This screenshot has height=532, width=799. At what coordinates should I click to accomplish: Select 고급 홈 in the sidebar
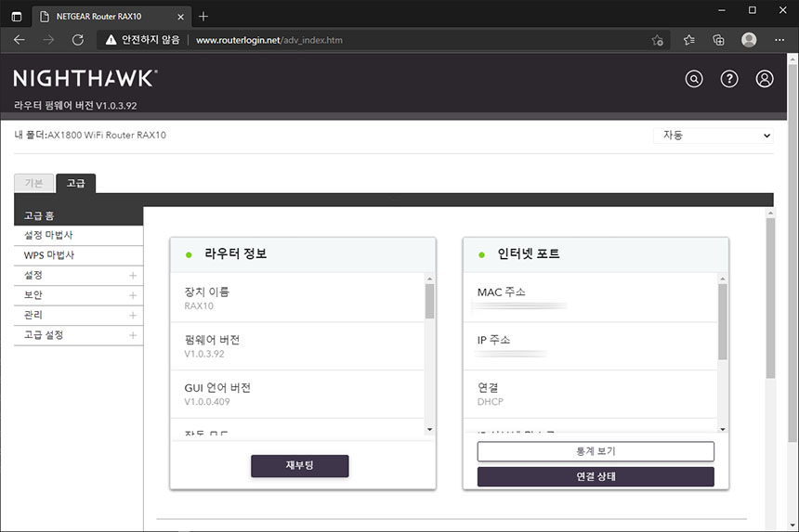78,215
